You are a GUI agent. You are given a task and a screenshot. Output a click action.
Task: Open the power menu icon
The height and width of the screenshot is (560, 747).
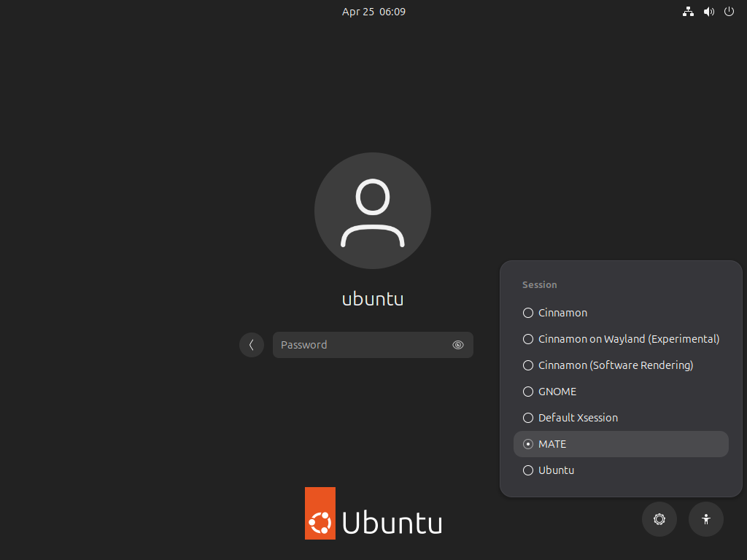(729, 12)
